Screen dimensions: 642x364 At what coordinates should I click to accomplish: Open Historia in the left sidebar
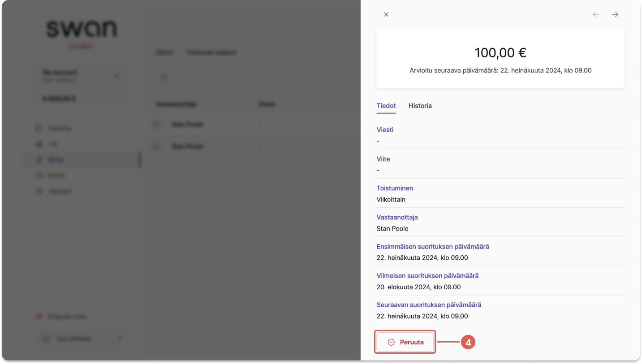[x=82, y=128]
